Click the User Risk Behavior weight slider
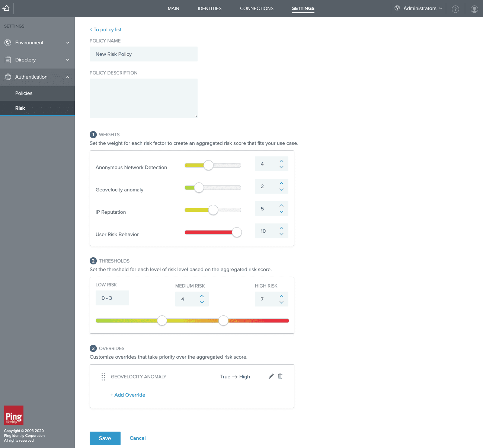Screen dimensions: 483x448 pyautogui.click(x=237, y=232)
